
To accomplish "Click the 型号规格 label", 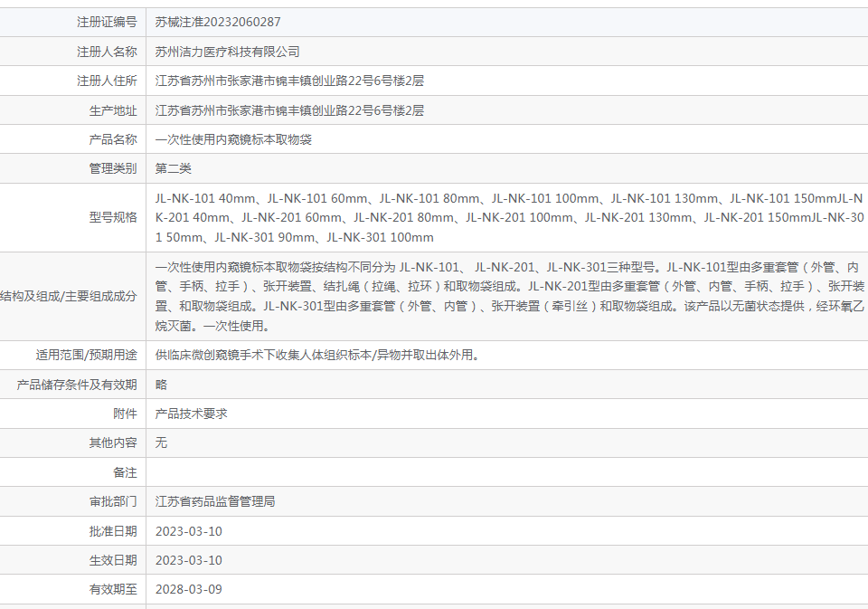I will 113,217.
